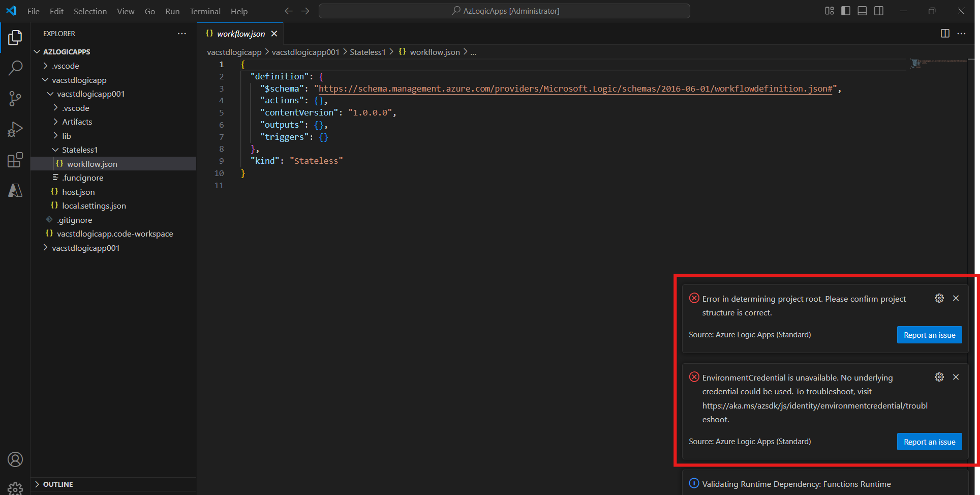Image resolution: width=980 pixels, height=495 pixels.
Task: Select workflow.json in the explorer tree
Action: coord(113,164)
